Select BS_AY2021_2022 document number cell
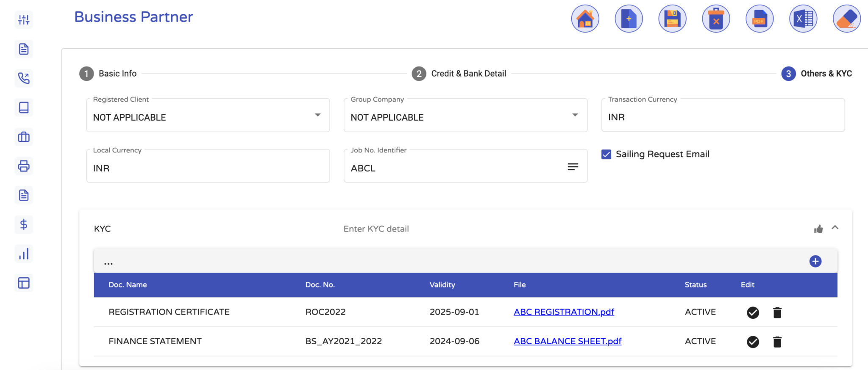 click(x=343, y=341)
